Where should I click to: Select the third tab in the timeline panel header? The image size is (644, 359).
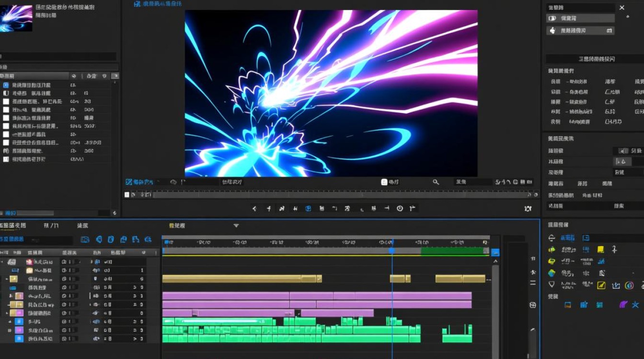82,225
